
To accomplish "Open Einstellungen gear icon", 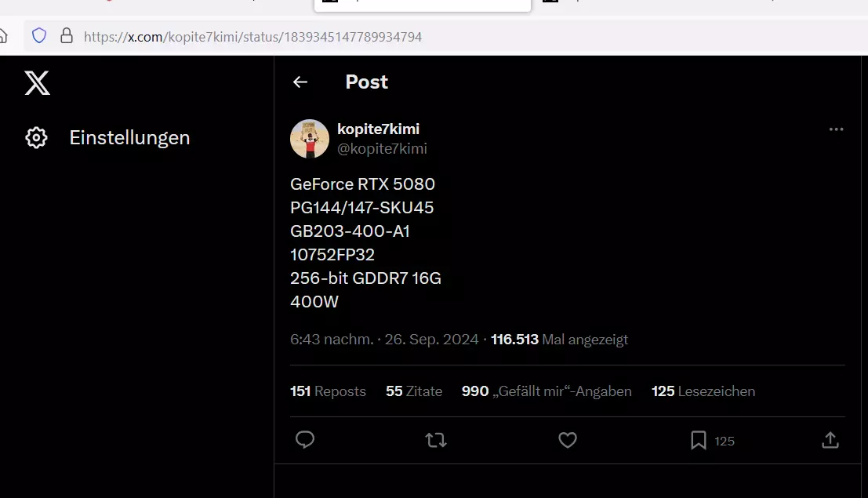I will pos(37,137).
